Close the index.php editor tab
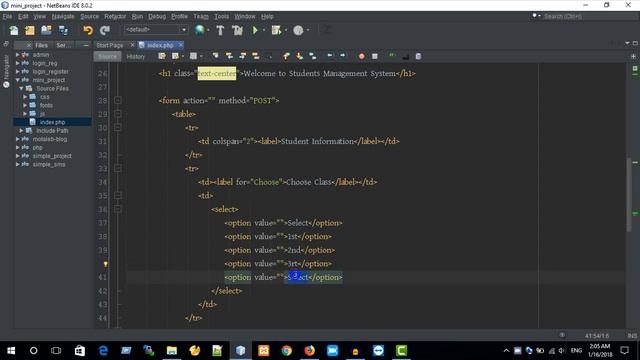This screenshot has width=640, height=360. (180, 45)
